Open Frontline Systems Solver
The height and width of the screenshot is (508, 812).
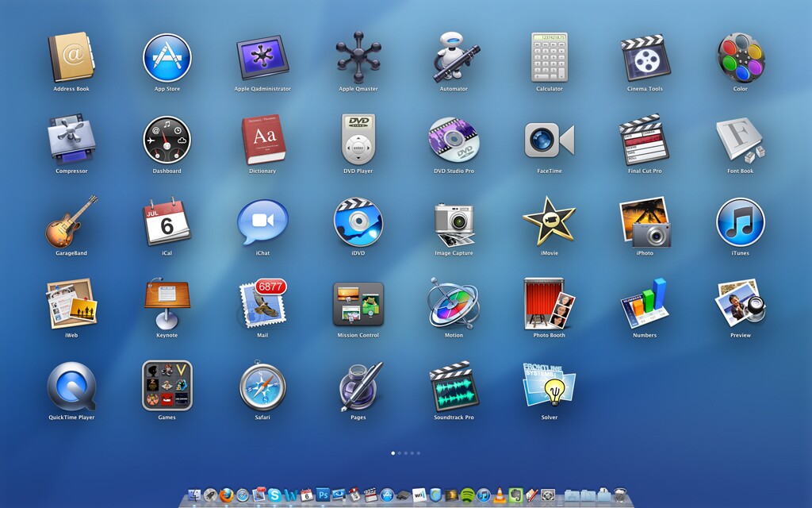click(550, 385)
